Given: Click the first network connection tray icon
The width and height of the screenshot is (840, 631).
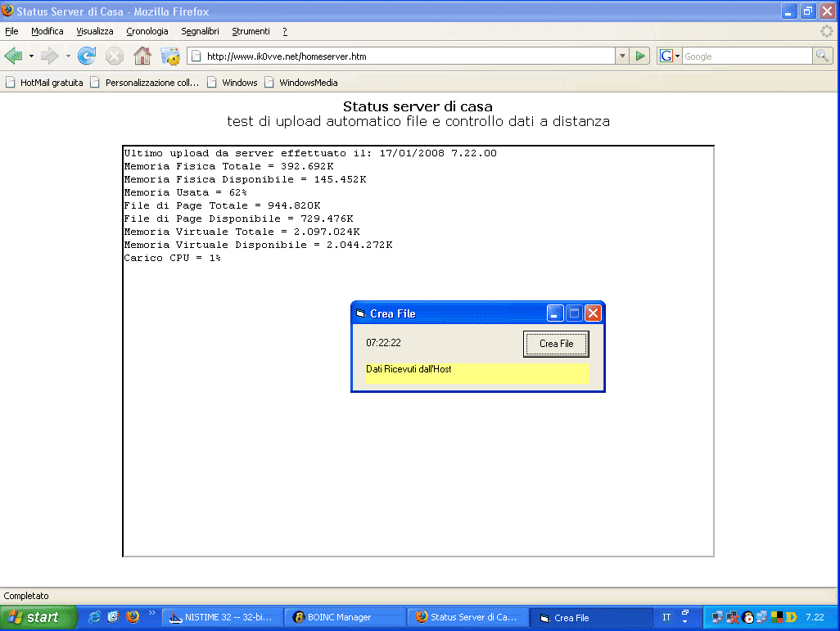Looking at the screenshot, I should coord(717,618).
